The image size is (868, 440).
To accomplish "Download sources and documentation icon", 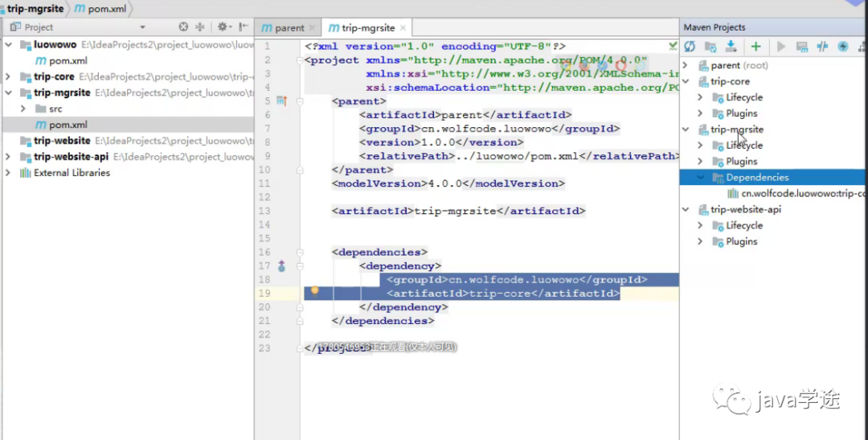I will pyautogui.click(x=731, y=47).
